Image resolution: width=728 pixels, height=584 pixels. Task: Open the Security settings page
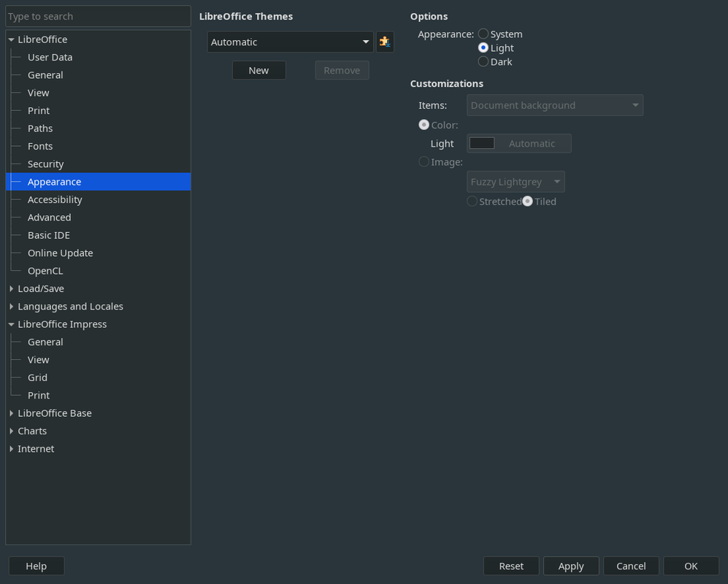(45, 164)
